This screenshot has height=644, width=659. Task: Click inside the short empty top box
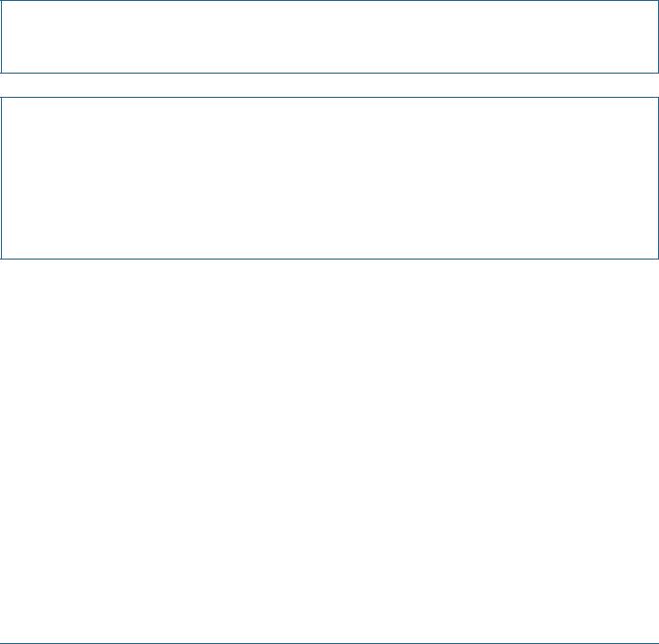[x=329, y=37]
